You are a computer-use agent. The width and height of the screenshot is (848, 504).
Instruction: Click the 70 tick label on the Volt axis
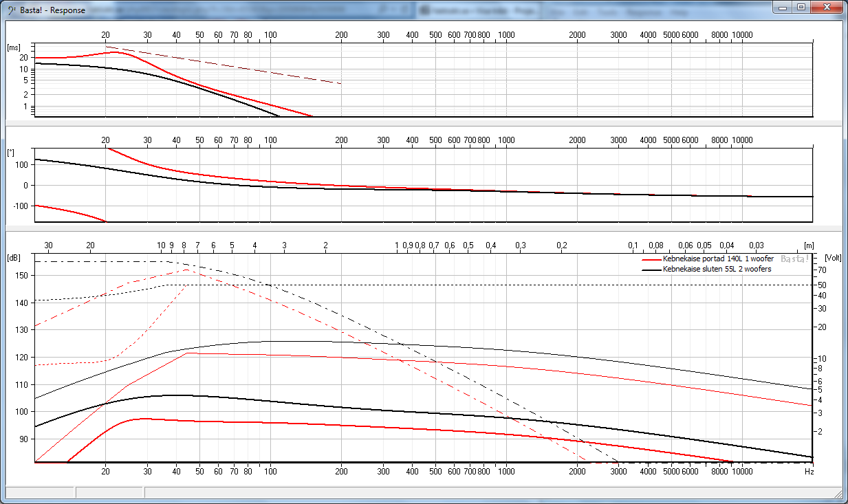click(821, 271)
